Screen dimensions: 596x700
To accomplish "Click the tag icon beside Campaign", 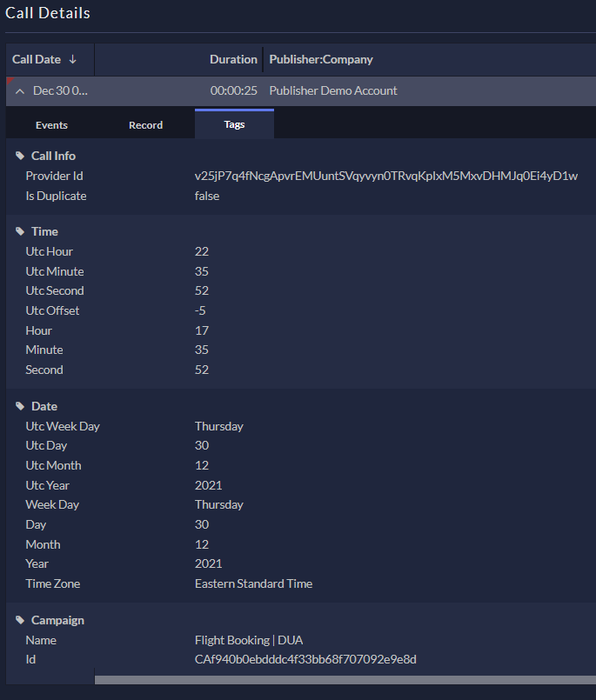I will pos(20,620).
